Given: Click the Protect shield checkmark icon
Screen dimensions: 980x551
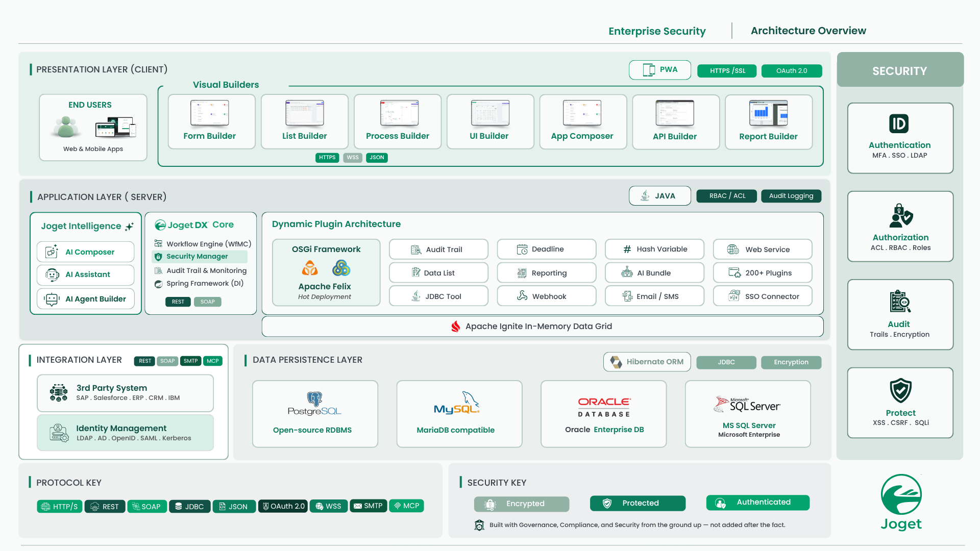Looking at the screenshot, I should [900, 391].
